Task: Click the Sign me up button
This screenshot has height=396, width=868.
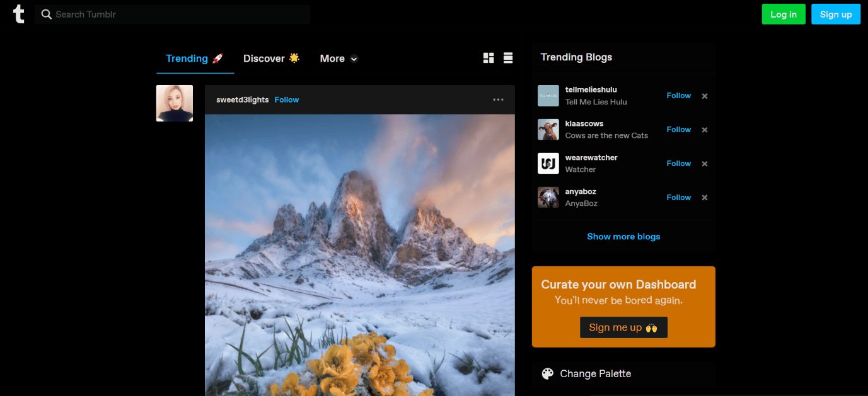Action: [623, 327]
